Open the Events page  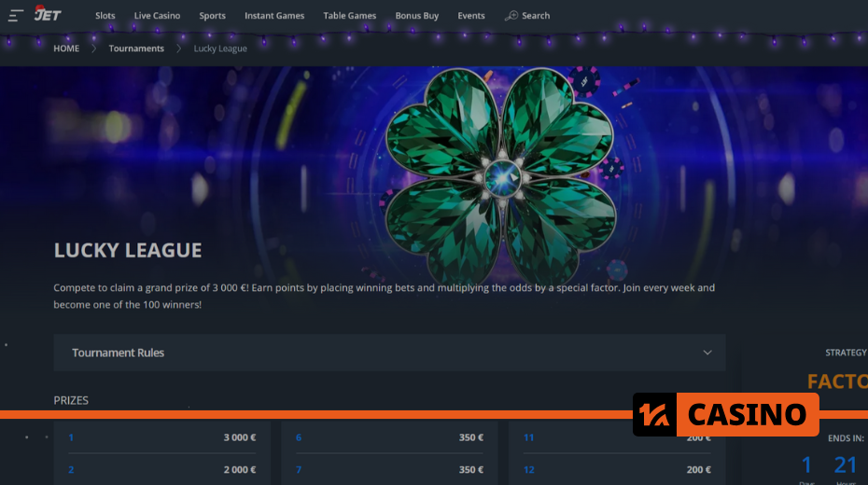tap(471, 16)
